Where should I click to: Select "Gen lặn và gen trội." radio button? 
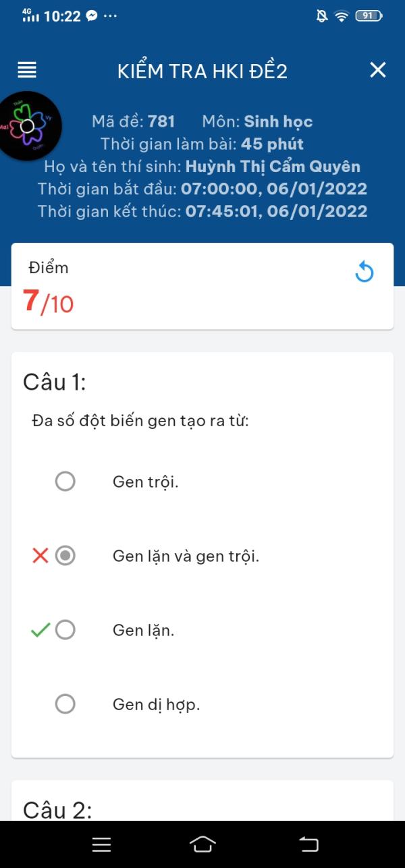[65, 556]
